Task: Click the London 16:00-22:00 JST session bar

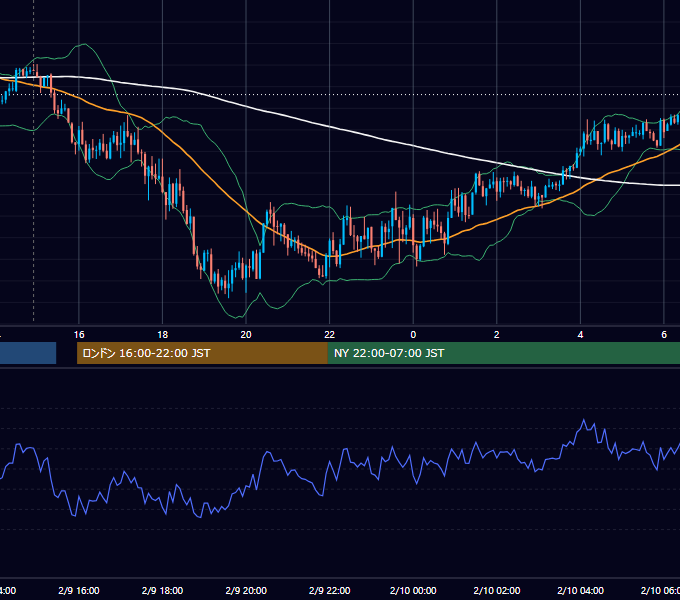Action: 202,353
